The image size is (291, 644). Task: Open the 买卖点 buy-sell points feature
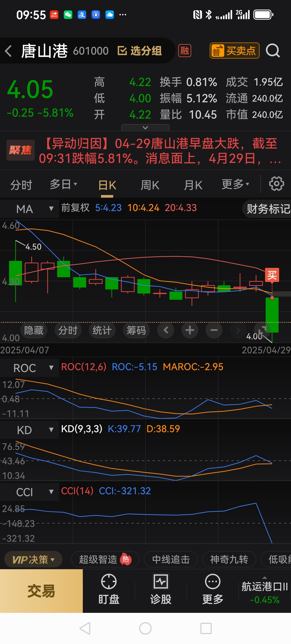(234, 51)
